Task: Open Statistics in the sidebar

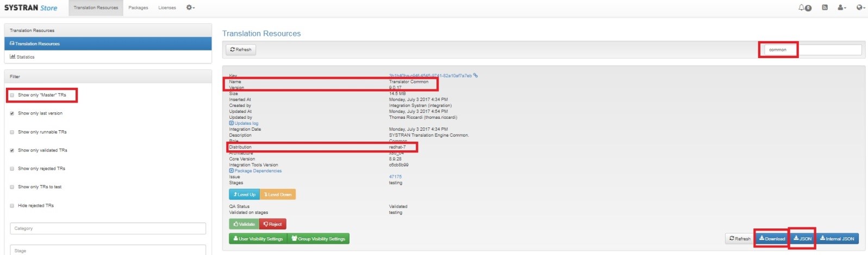Action: click(108, 57)
